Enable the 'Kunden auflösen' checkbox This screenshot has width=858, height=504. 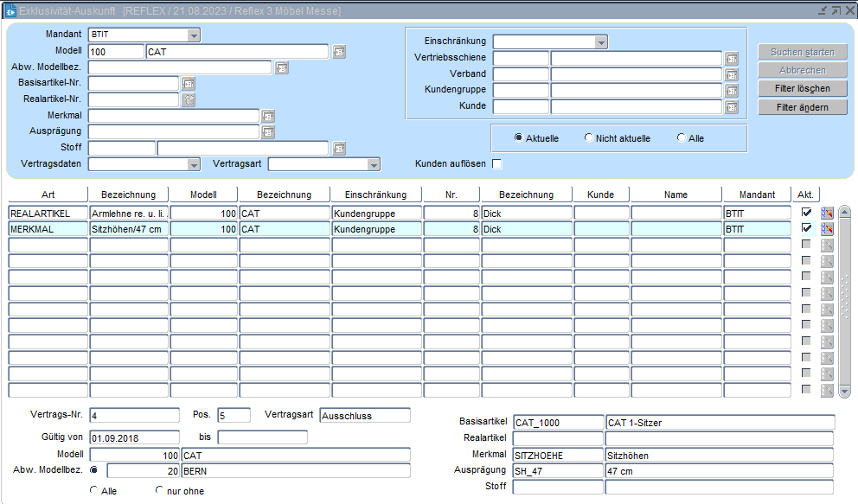pos(497,164)
